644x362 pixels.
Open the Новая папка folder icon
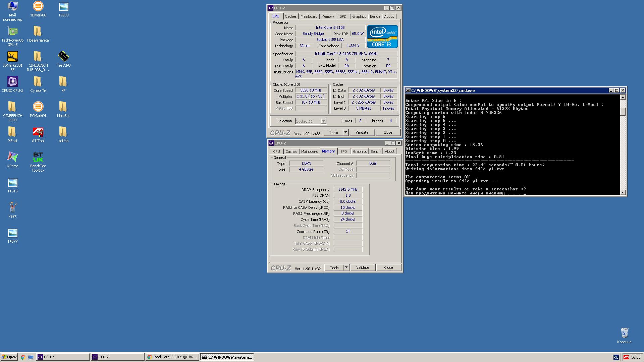(x=38, y=34)
